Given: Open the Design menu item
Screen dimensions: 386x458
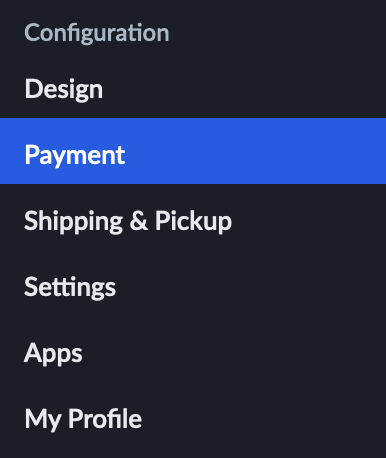Looking at the screenshot, I should coord(193,89).
